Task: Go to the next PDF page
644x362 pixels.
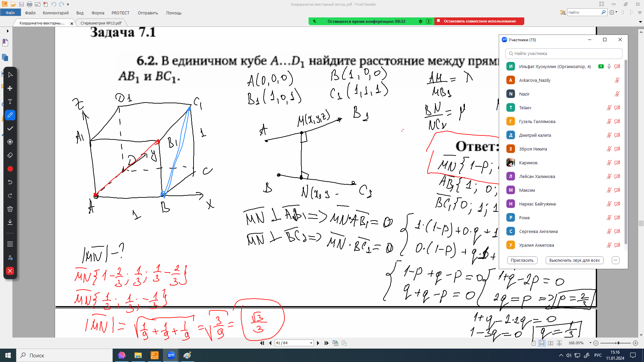Action: [318, 343]
